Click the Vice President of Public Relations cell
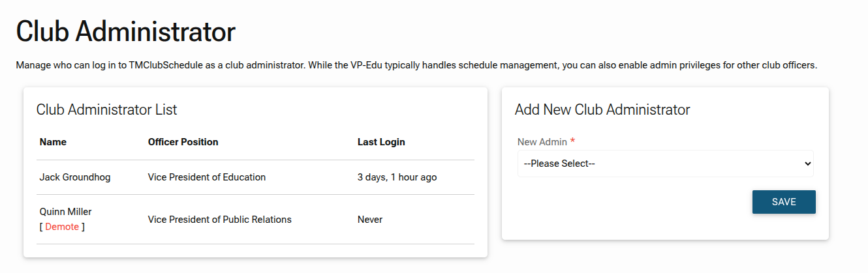This screenshot has height=273, width=868. tap(219, 220)
